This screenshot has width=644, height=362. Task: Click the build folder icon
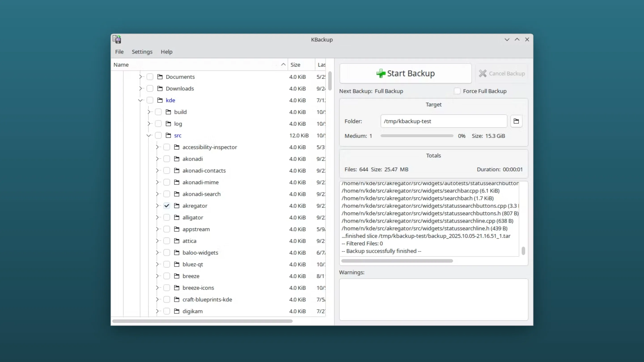169,112
